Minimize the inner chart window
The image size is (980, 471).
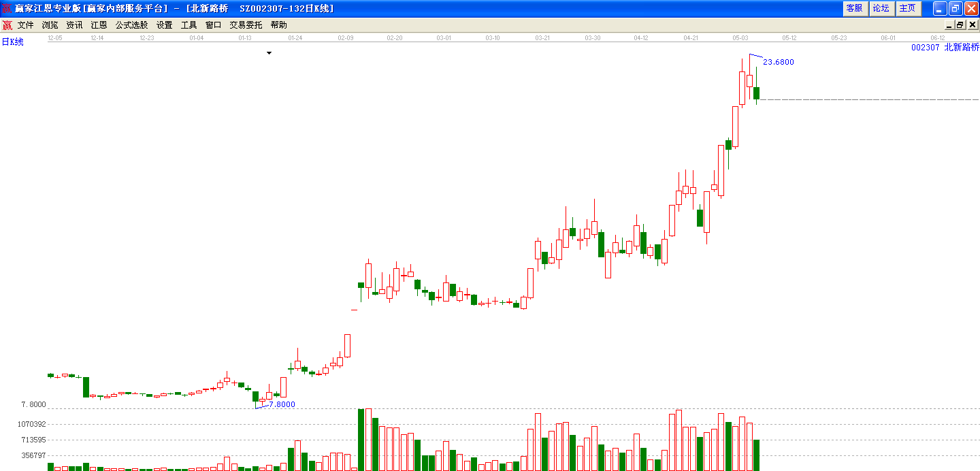click(x=949, y=25)
